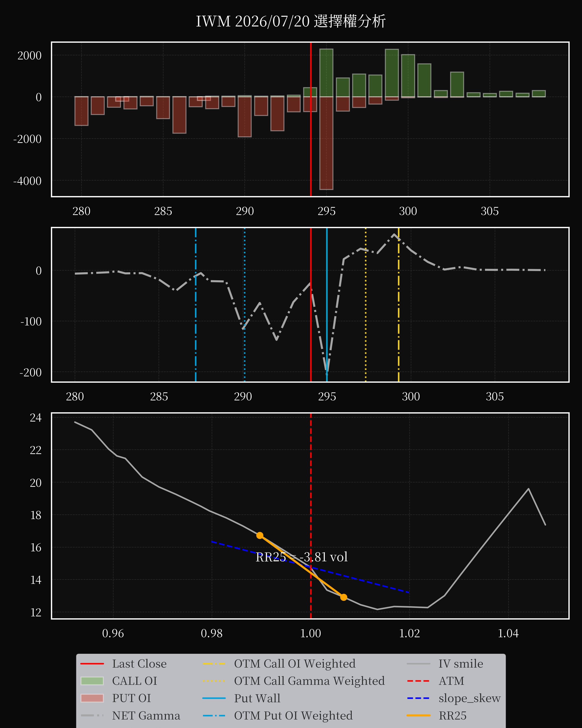This screenshot has height=728, width=582.
Task: Click the orange RR25 legend line sample
Action: pyautogui.click(x=418, y=716)
